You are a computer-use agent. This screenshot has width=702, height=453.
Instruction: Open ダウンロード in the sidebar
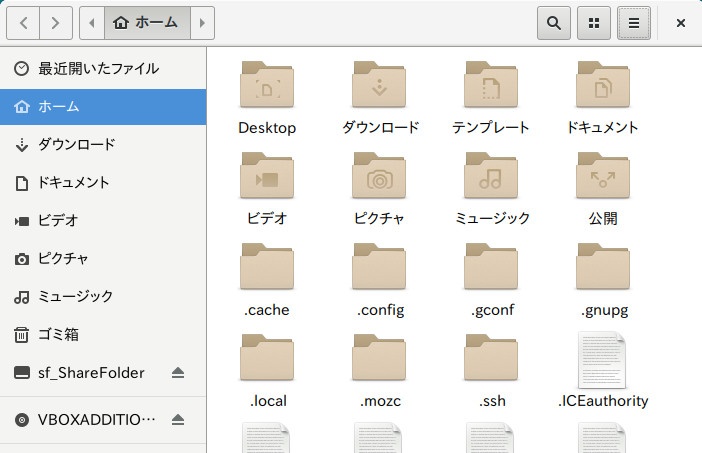tap(103, 145)
